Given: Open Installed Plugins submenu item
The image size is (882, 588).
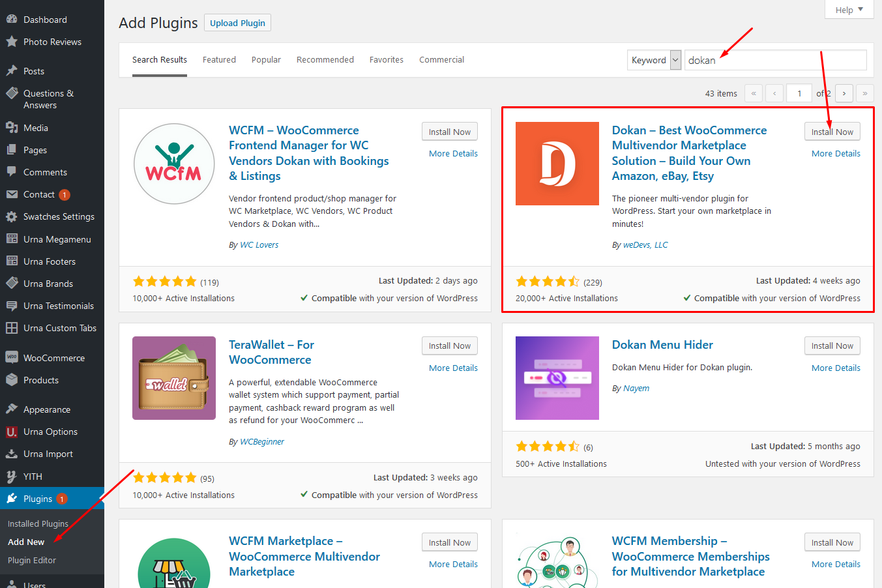Looking at the screenshot, I should tap(38, 523).
